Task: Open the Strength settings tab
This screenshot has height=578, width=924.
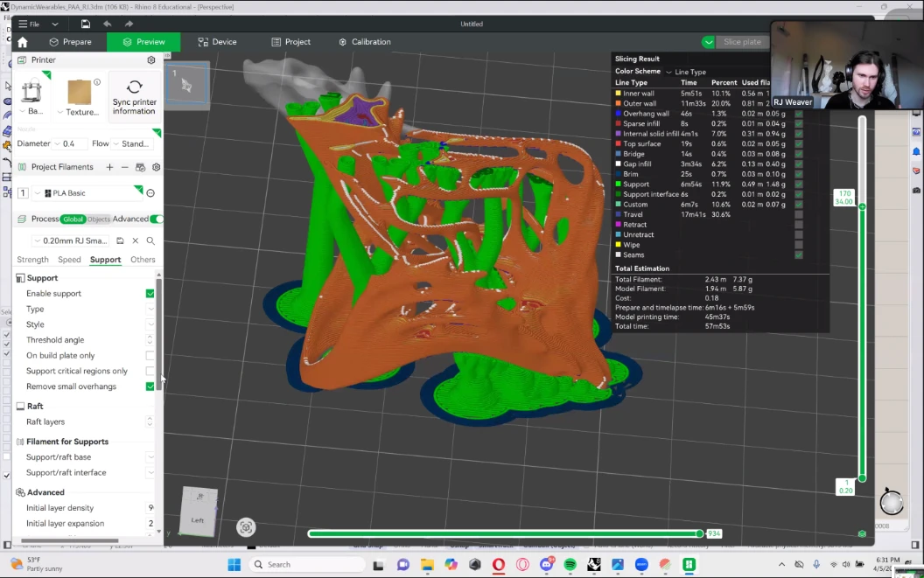Action: click(x=33, y=260)
